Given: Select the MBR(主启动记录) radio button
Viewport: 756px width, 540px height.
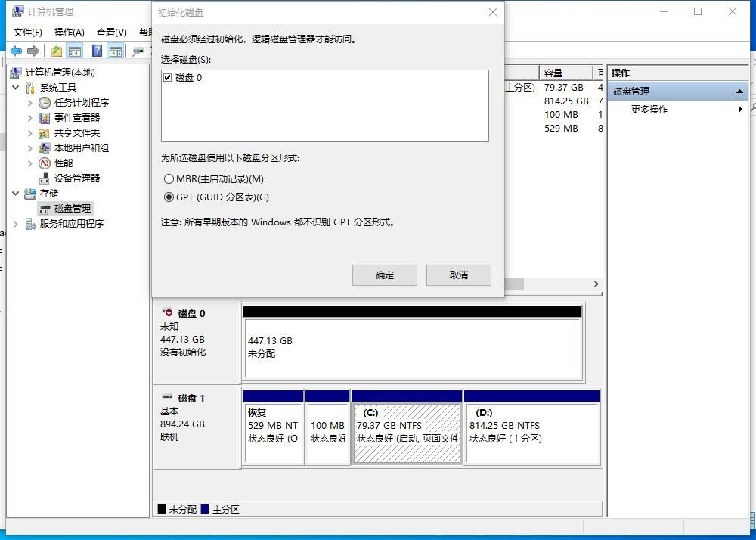Looking at the screenshot, I should pyautogui.click(x=169, y=179).
